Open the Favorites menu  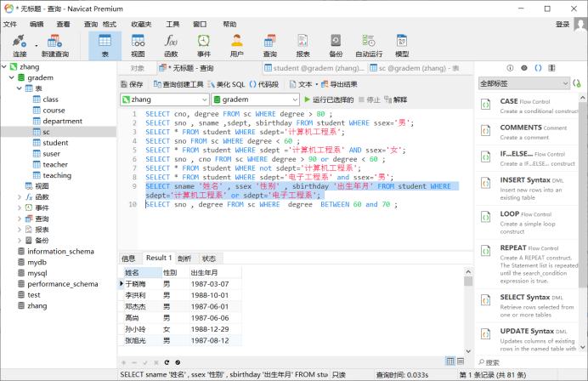pos(141,25)
